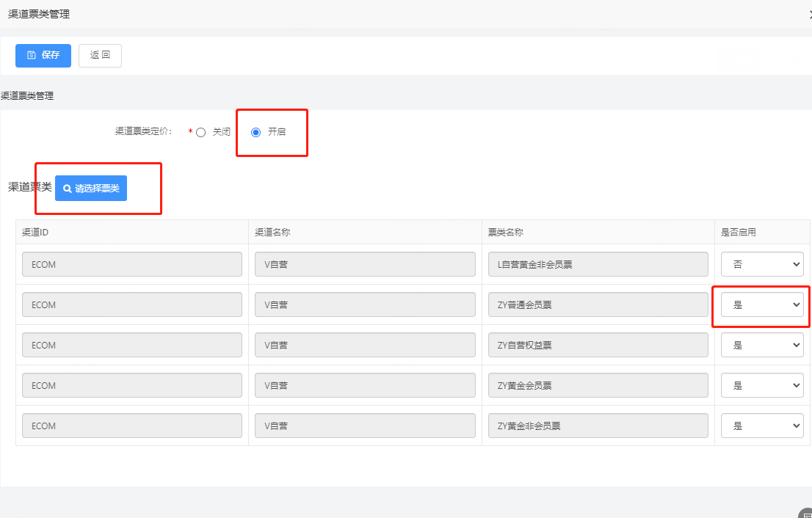This screenshot has height=518, width=812.
Task: Click the L自营黄金非会员票 ticket name field
Action: [x=598, y=264]
